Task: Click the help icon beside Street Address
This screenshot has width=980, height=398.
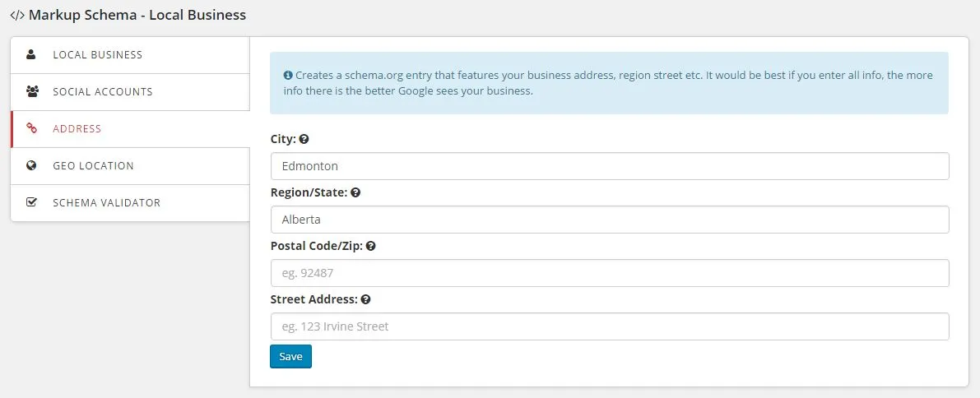Action: coord(365,300)
